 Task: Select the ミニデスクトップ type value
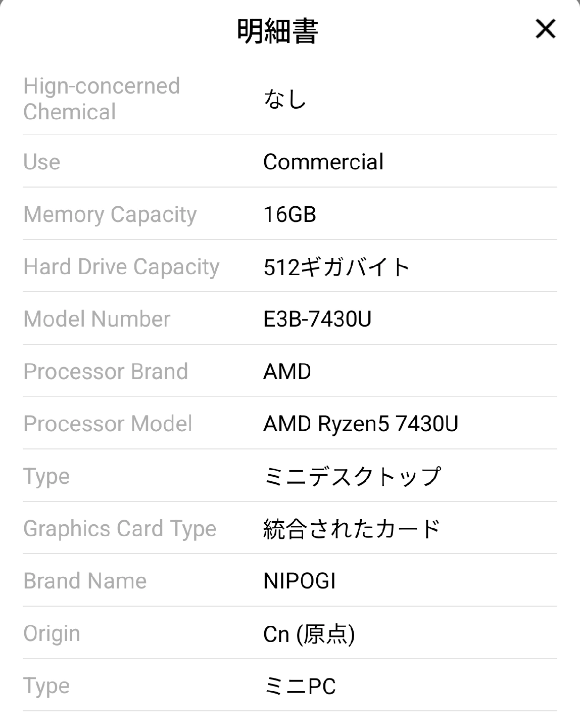point(352,477)
